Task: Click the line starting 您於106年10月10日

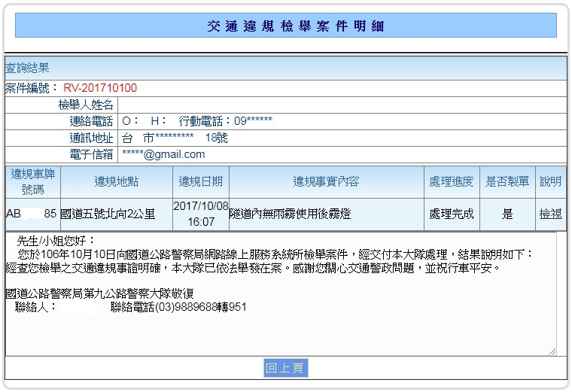Action: 275,254
